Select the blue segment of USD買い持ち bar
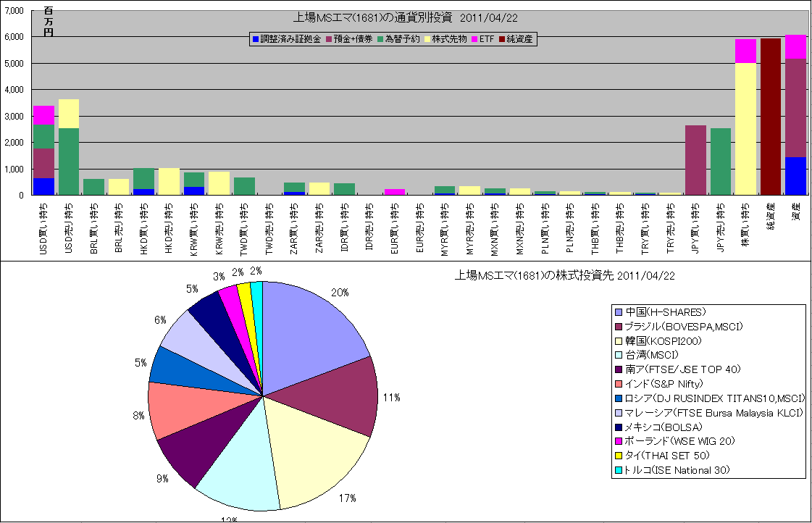Viewport: 812px width, 523px height. point(43,186)
